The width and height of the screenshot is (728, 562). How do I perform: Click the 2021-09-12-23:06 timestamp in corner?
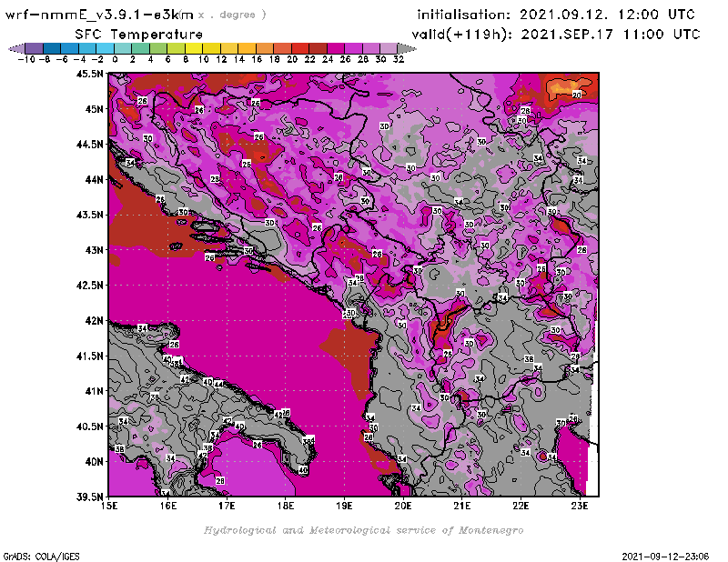coord(667,555)
